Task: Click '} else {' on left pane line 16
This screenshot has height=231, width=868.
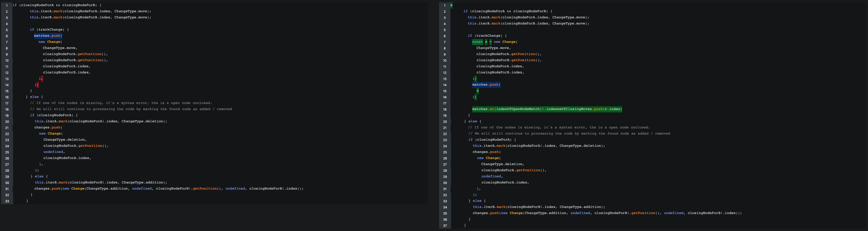Action: [x=34, y=97]
